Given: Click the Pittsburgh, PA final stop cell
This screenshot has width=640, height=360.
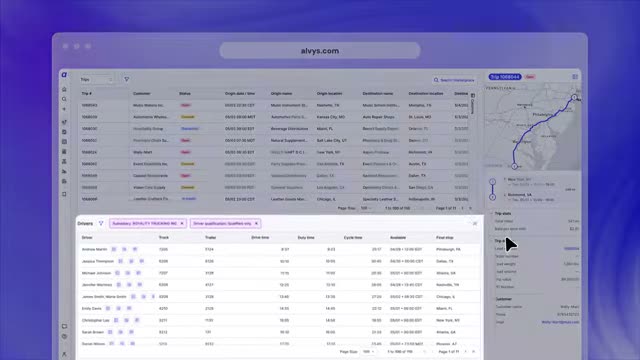Looking at the screenshot, I should (x=448, y=249).
